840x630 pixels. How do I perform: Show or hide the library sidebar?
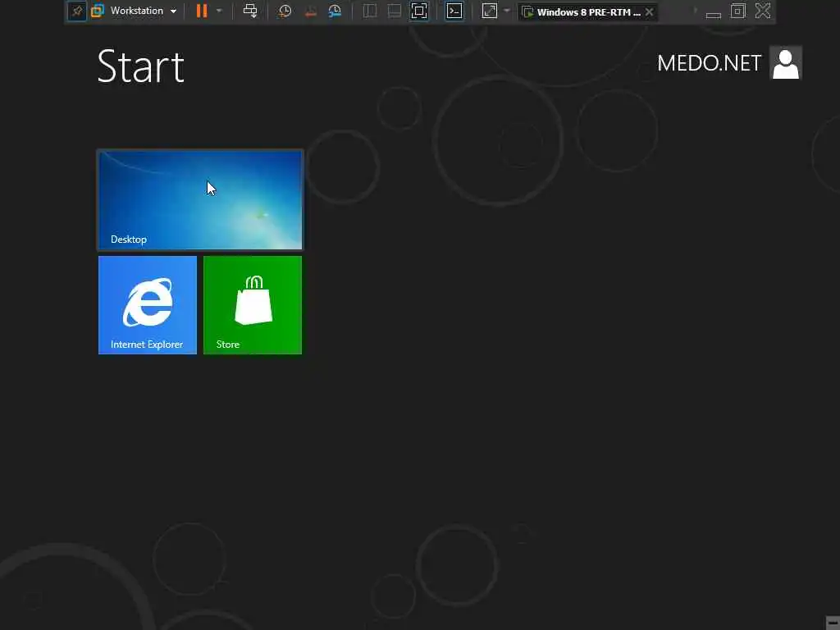370,11
